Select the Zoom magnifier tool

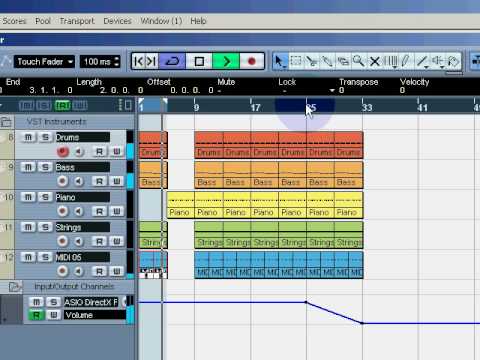359,61
